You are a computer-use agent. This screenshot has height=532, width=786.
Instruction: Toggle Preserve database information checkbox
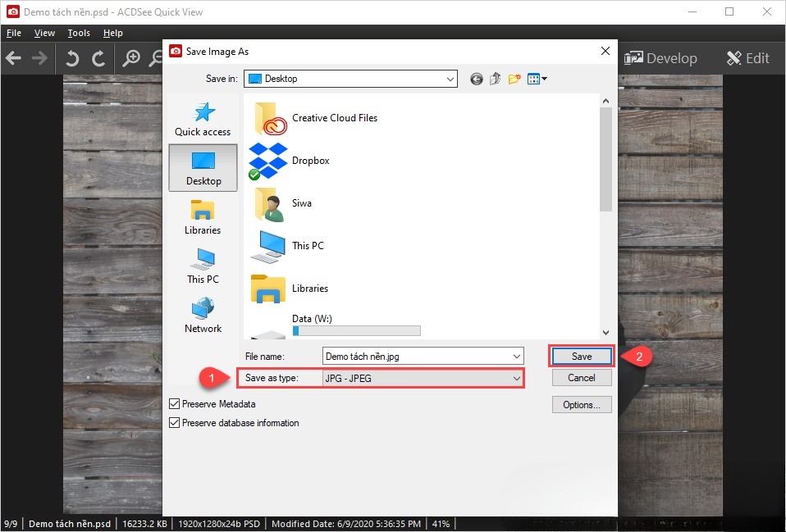pos(174,423)
